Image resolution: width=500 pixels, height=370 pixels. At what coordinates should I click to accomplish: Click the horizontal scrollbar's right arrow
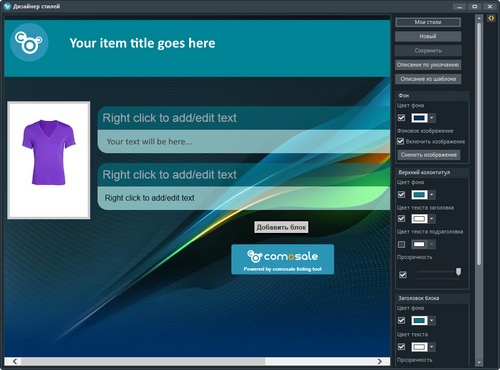(380, 361)
